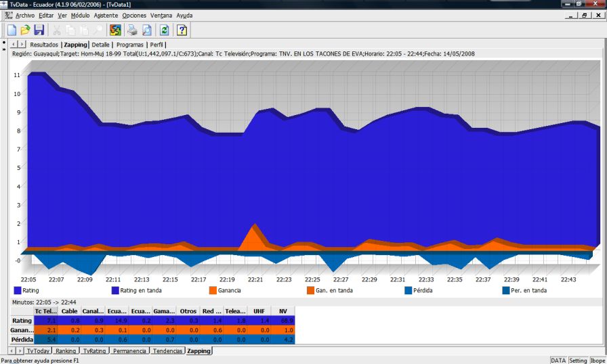Click the Rating legend color swatch

(x=18, y=290)
